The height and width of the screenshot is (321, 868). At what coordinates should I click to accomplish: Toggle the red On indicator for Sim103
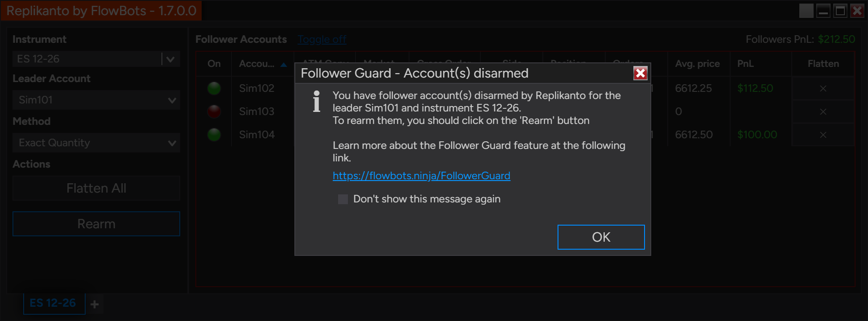tap(214, 111)
